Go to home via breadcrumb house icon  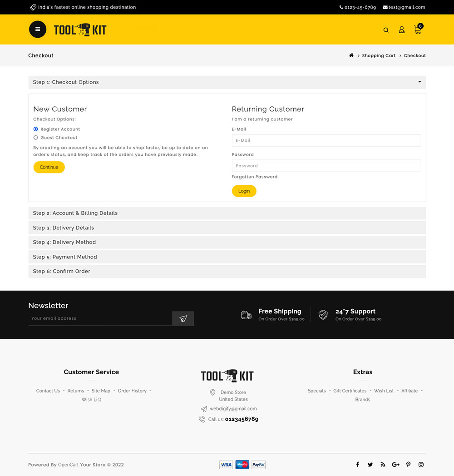tap(351, 55)
